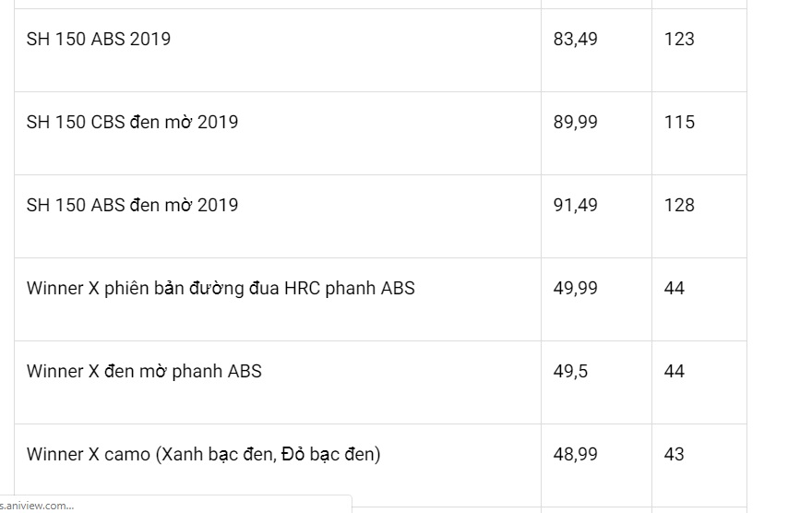This screenshot has width=812, height=513.
Task: Click the SH 150 ABS đen mờ 2019 row name
Action: 132,205
